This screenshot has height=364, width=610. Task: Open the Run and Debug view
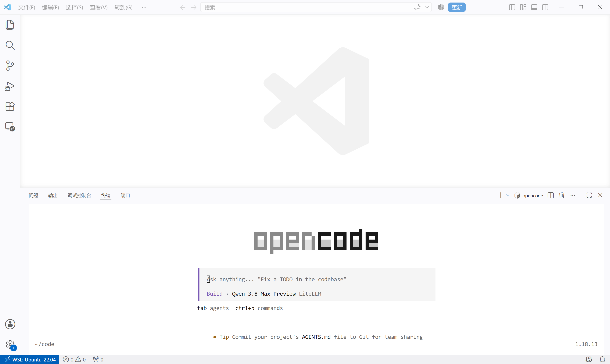point(10,86)
